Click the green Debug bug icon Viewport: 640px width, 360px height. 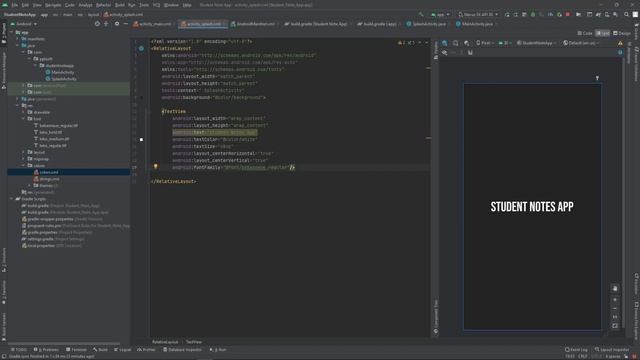click(x=533, y=15)
